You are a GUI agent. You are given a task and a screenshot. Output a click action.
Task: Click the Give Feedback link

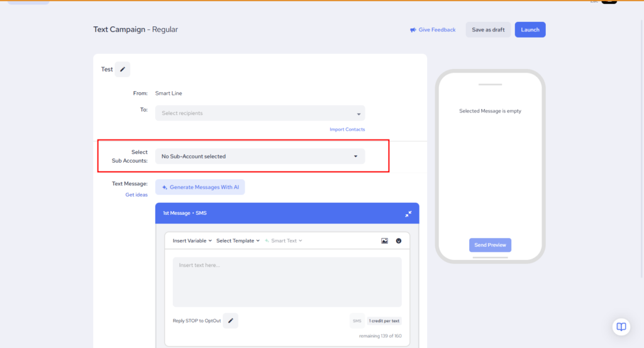(x=436, y=30)
